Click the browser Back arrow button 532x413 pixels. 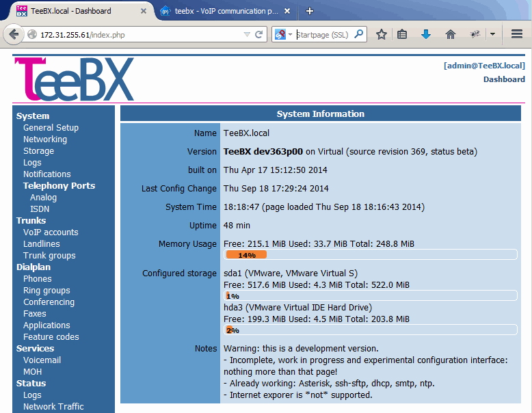pyautogui.click(x=14, y=35)
